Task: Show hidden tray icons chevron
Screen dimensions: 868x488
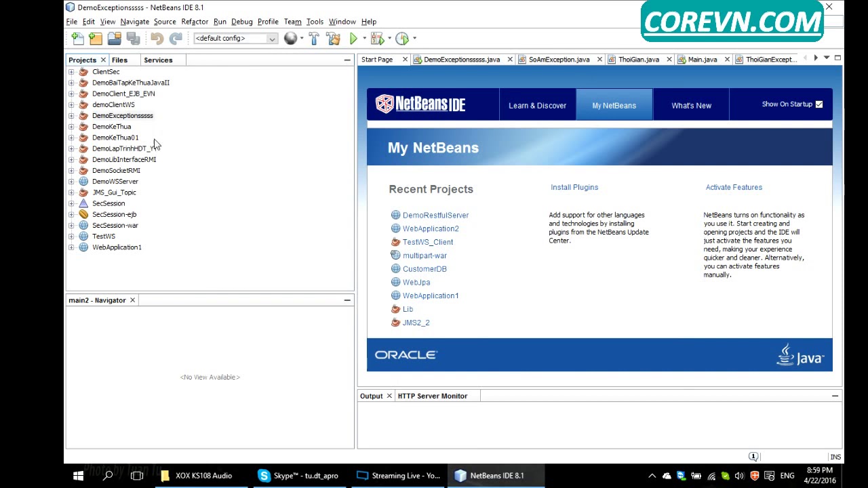Action: click(x=652, y=476)
